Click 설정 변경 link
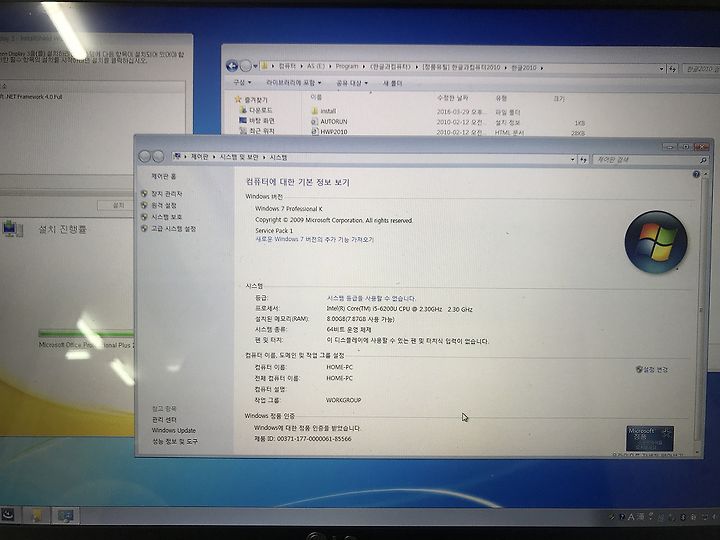 tap(652, 370)
